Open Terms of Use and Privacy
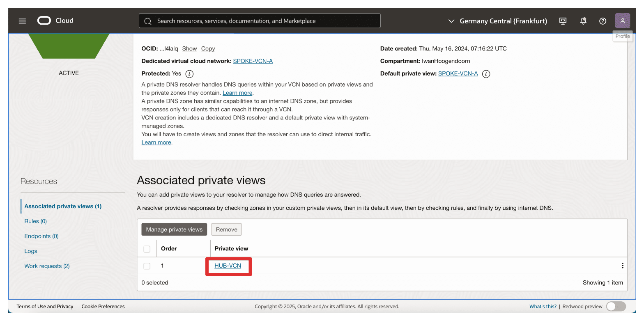 45,307
